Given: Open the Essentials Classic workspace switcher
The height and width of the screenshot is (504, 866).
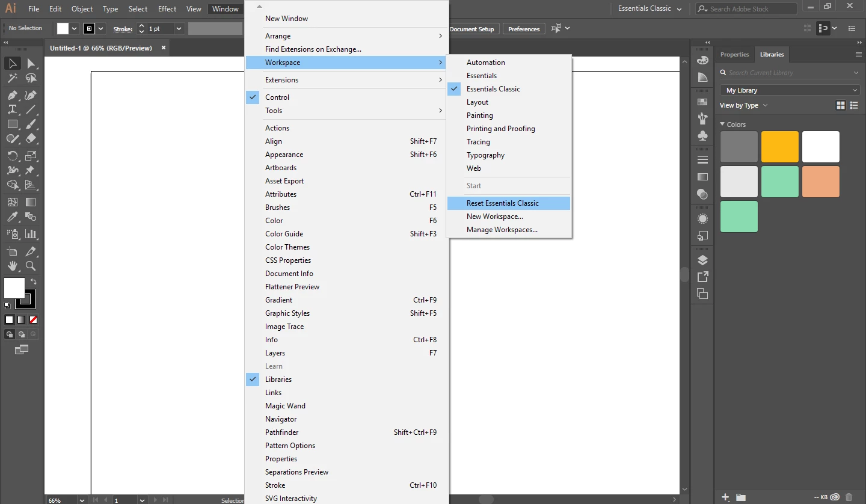Looking at the screenshot, I should pyautogui.click(x=650, y=9).
